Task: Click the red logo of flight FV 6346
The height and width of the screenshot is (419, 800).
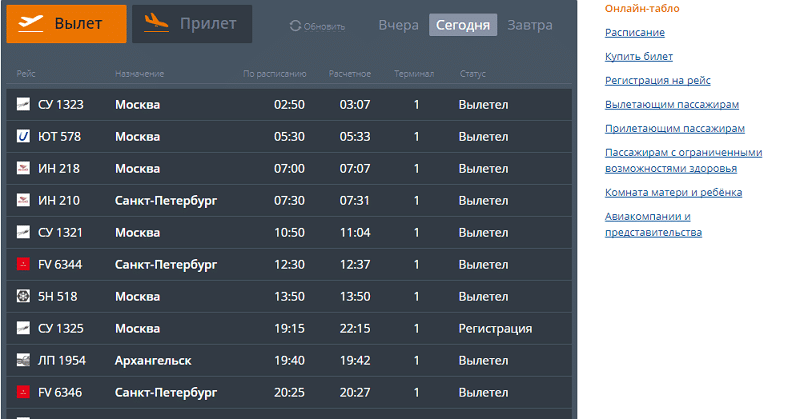Action: (23, 392)
